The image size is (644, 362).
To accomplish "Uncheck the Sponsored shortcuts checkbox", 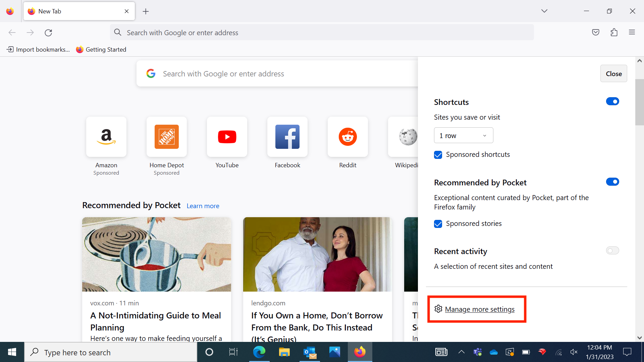I will (438, 155).
